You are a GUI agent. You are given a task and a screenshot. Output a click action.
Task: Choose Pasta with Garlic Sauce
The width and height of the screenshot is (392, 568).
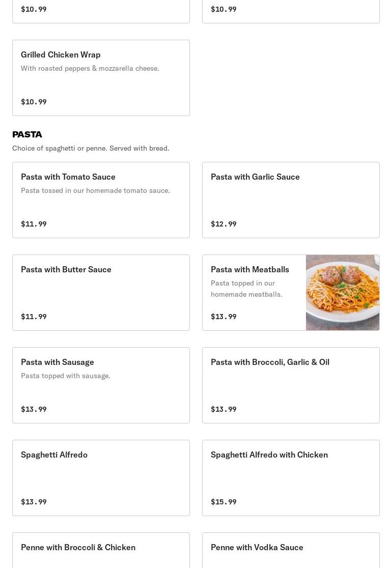click(291, 200)
